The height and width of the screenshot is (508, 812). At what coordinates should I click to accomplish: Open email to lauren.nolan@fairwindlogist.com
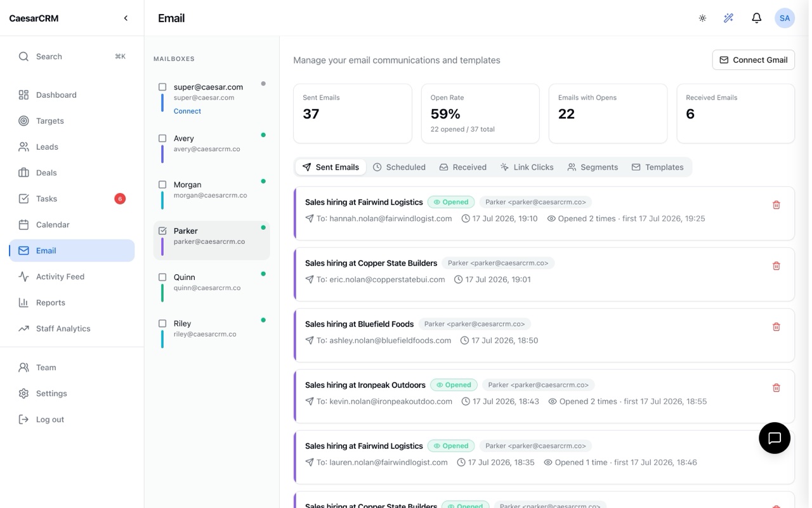[544, 457]
